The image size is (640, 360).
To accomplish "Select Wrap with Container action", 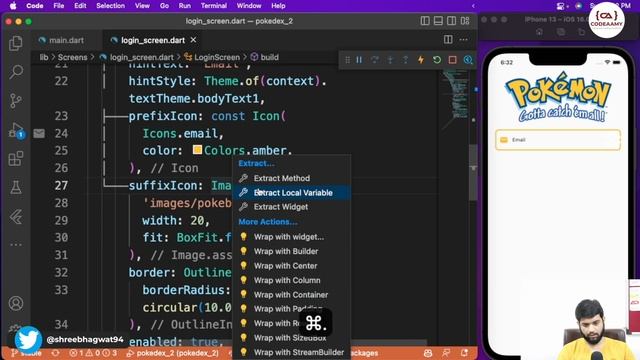I will click(x=291, y=295).
